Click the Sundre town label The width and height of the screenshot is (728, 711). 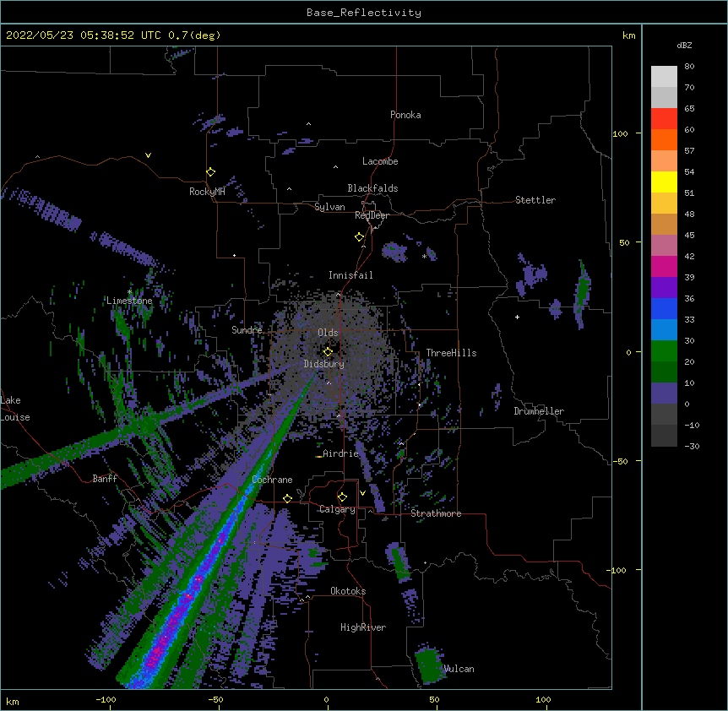pyautogui.click(x=247, y=330)
